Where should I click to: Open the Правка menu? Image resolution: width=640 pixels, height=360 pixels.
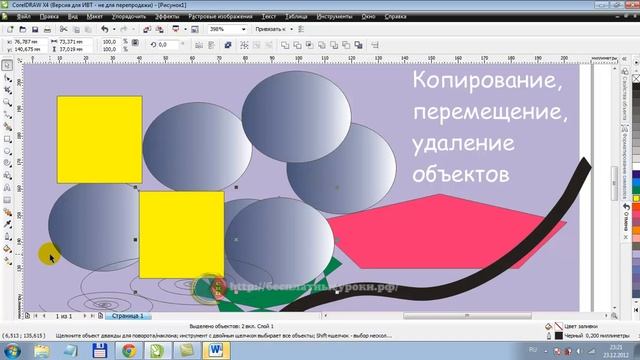pos(49,17)
